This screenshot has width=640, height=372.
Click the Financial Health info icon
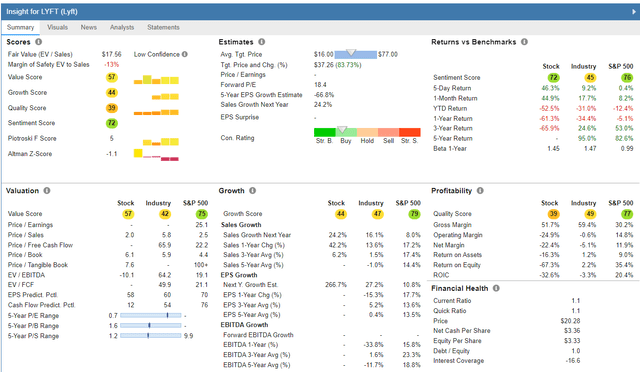pos(496,288)
